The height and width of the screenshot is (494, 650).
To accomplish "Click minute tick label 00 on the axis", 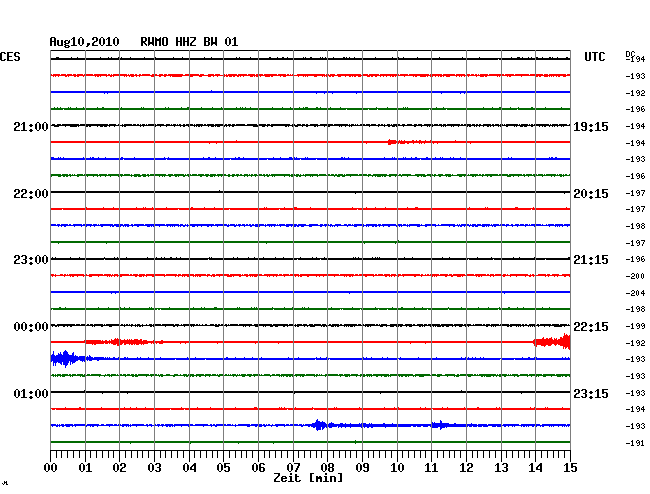I will point(51,468).
